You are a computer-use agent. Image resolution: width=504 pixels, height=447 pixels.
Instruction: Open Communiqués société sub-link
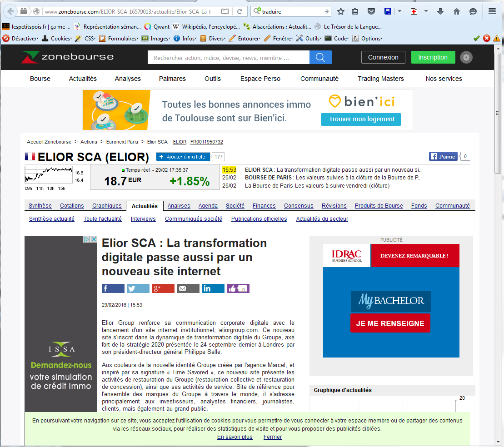click(194, 219)
